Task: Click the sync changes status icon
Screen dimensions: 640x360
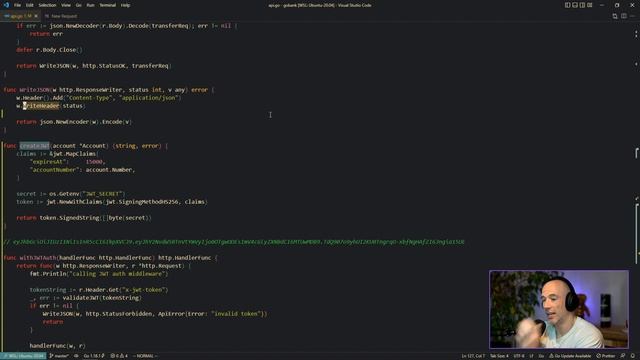Action: [x=76, y=356]
